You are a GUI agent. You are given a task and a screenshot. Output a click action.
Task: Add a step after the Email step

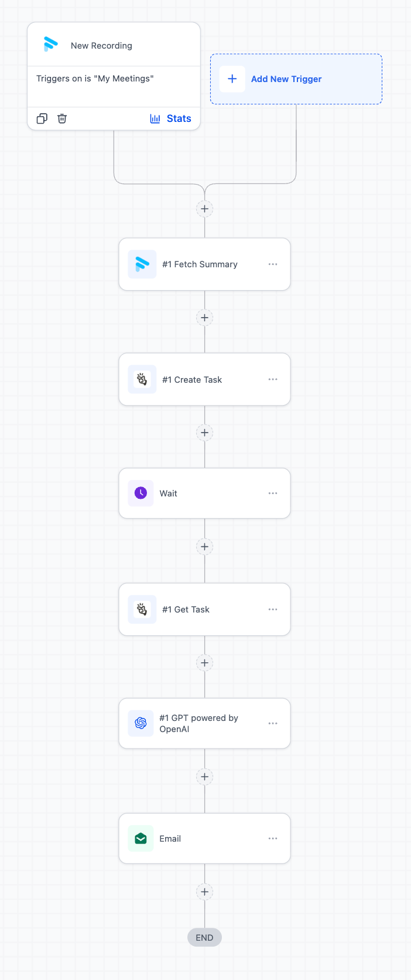coord(204,892)
